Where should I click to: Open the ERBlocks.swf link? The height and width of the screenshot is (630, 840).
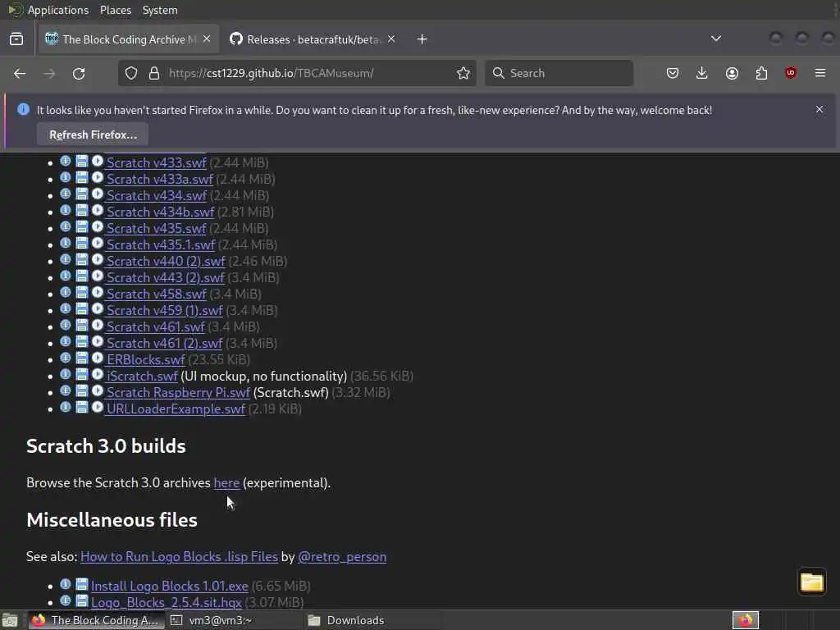click(x=145, y=359)
